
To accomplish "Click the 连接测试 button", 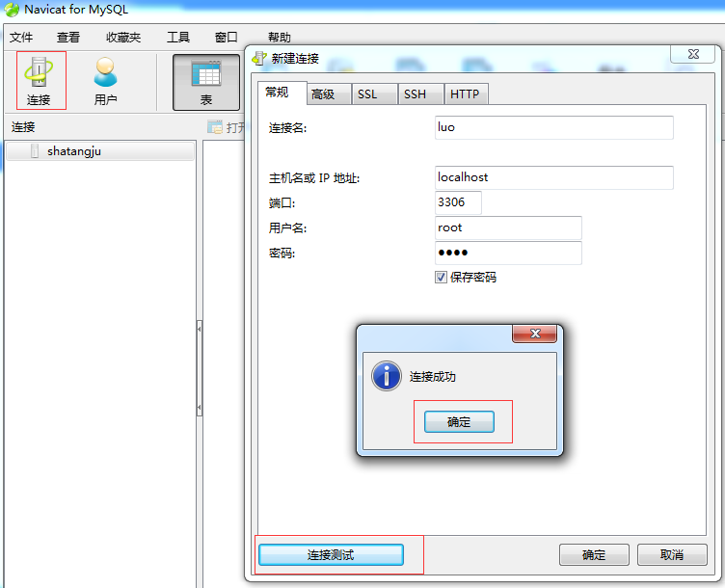I will (x=331, y=554).
